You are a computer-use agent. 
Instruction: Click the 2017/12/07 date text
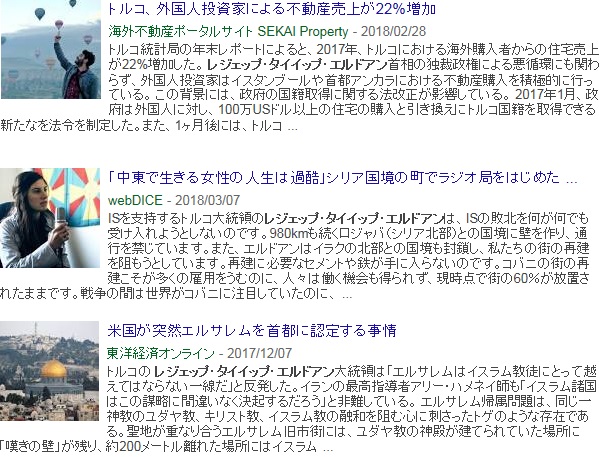tap(259, 353)
